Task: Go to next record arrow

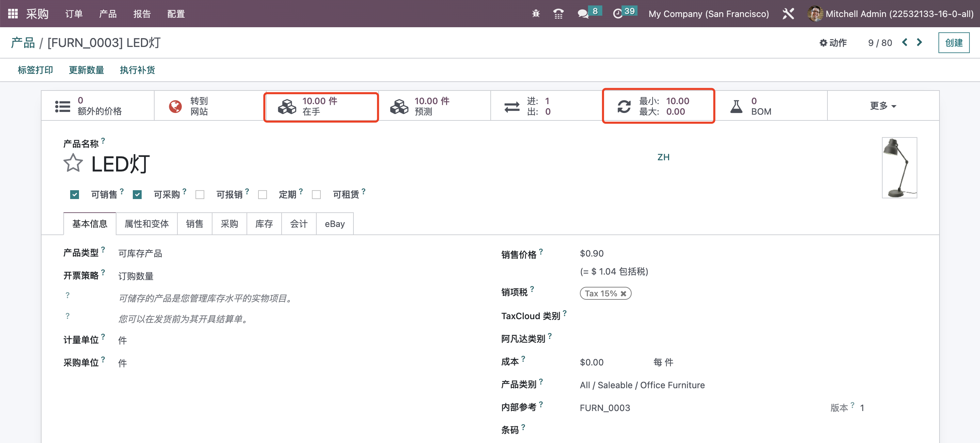Action: click(x=919, y=42)
